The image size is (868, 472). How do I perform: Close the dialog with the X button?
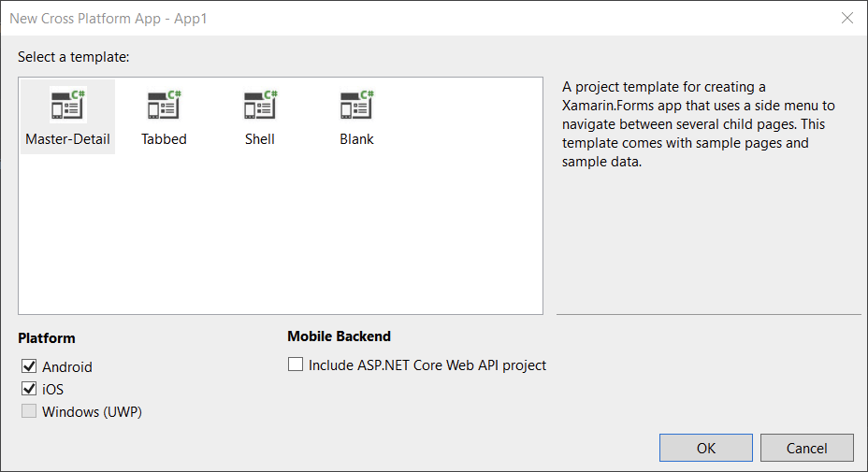point(847,19)
